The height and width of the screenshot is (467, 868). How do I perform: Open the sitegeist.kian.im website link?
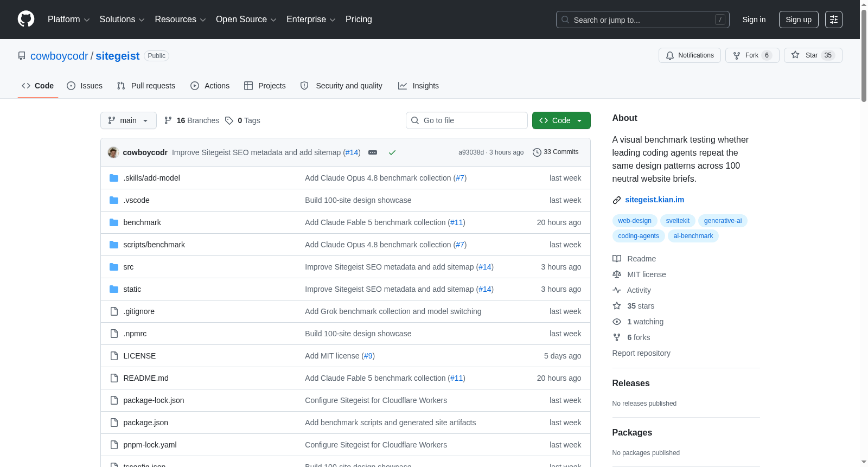pos(655,200)
